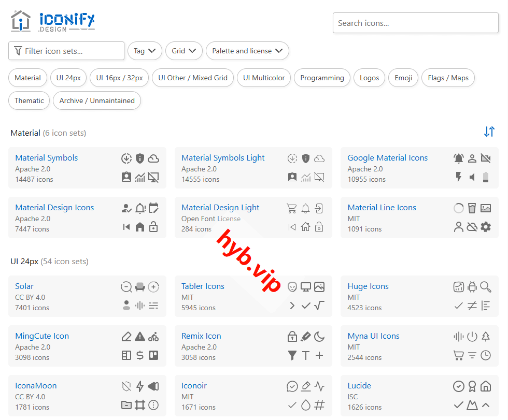Toggle the Material category filter pill

27,77
